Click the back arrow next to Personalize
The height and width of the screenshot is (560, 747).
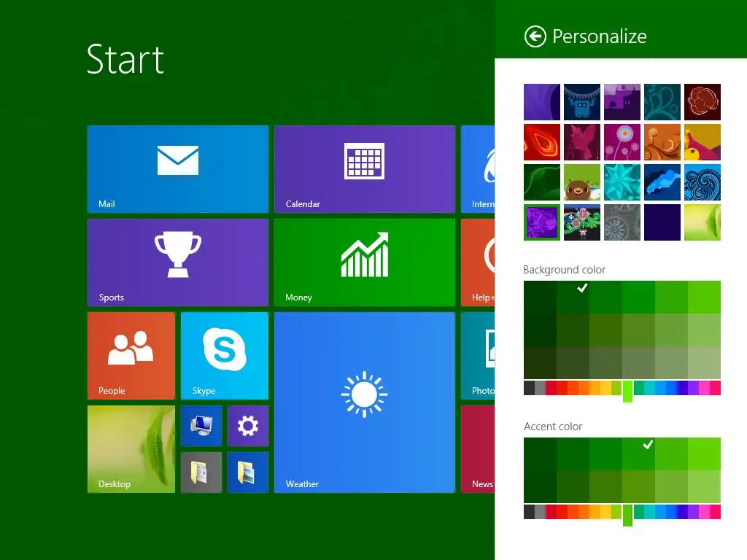point(535,36)
